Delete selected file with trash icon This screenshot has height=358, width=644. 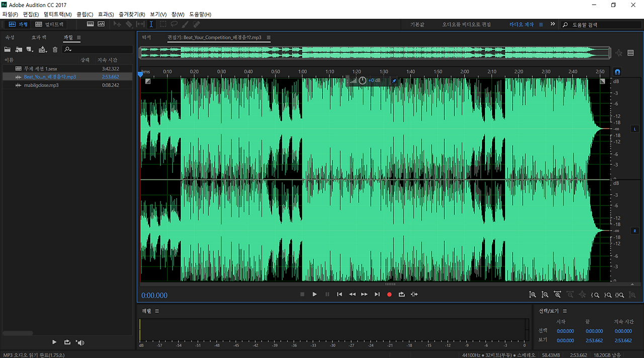point(55,49)
